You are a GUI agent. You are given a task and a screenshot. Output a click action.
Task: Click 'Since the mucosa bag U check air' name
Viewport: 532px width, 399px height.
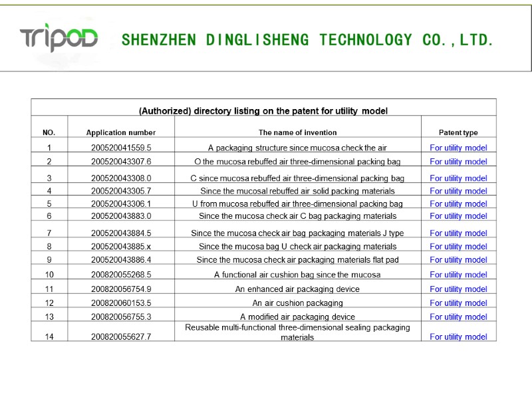point(297,246)
